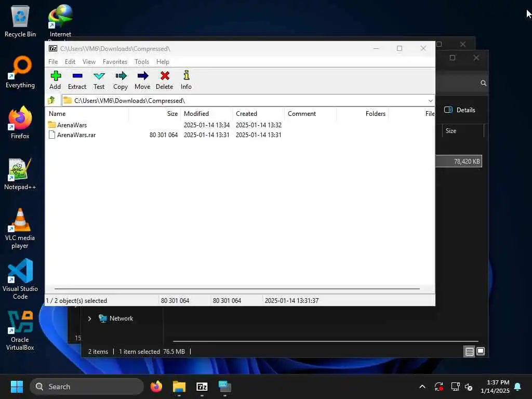The height and width of the screenshot is (399, 532).
Task: Click Size column header in File Explorer
Action: (x=462, y=130)
